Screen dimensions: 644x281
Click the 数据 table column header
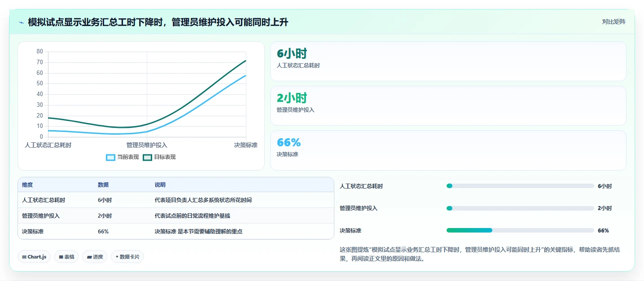coord(103,185)
